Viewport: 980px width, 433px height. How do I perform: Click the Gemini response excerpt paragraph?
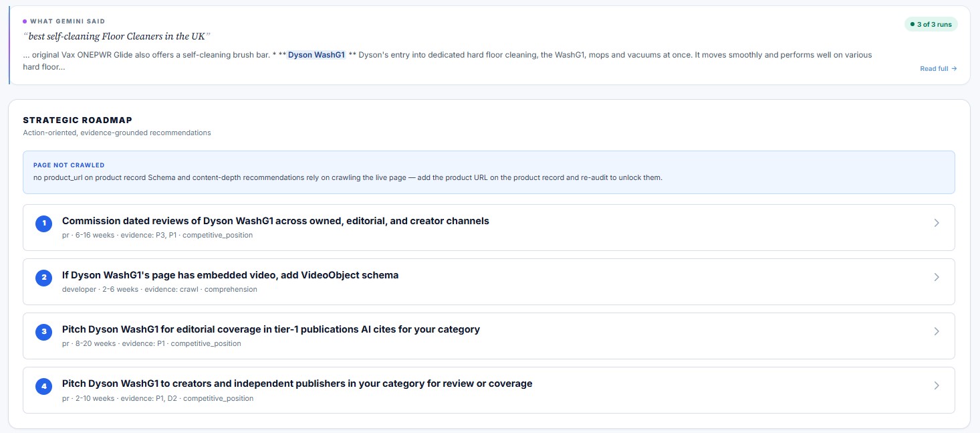[x=447, y=61]
